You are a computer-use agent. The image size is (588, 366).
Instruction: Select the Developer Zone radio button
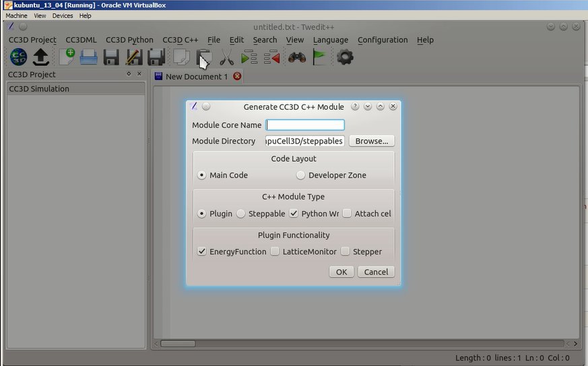click(x=301, y=175)
